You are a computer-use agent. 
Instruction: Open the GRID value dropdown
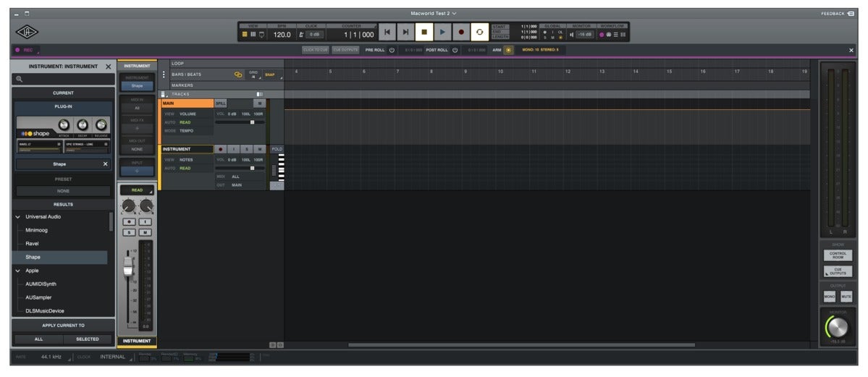click(253, 75)
